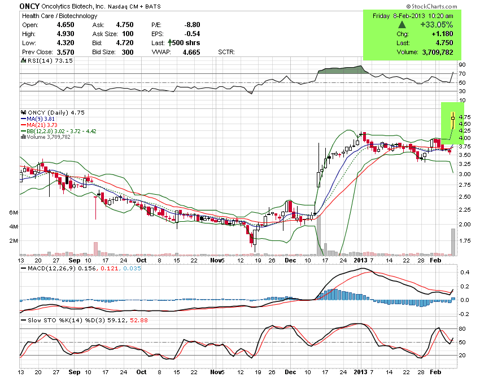Screen dimensions: 480x377
Task: Click the SCTR label
Action: (226, 52)
